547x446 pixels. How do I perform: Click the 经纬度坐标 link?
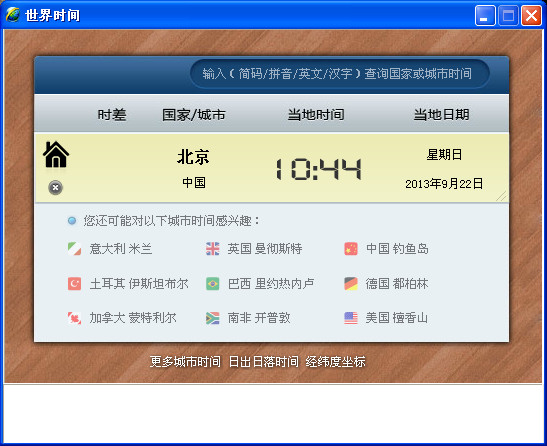[x=335, y=362]
